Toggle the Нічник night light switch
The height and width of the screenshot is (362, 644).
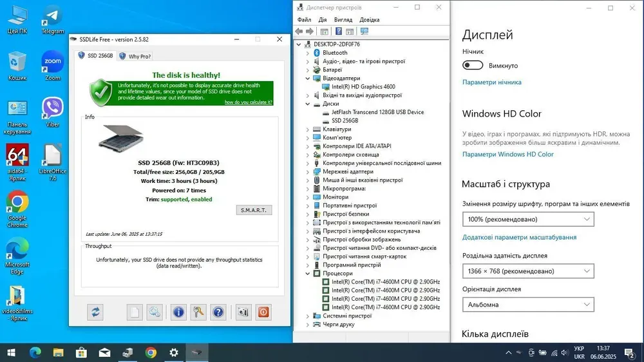click(x=473, y=65)
